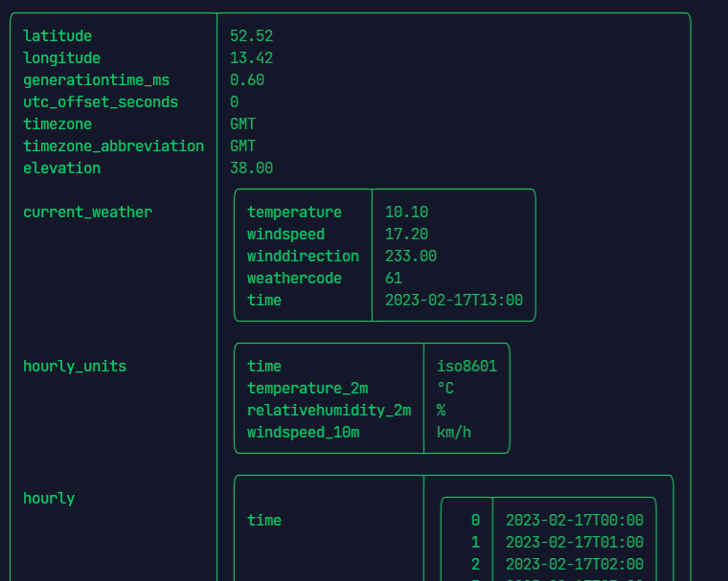Click the winddirection value 233.00
The height and width of the screenshot is (581, 728).
(x=411, y=257)
